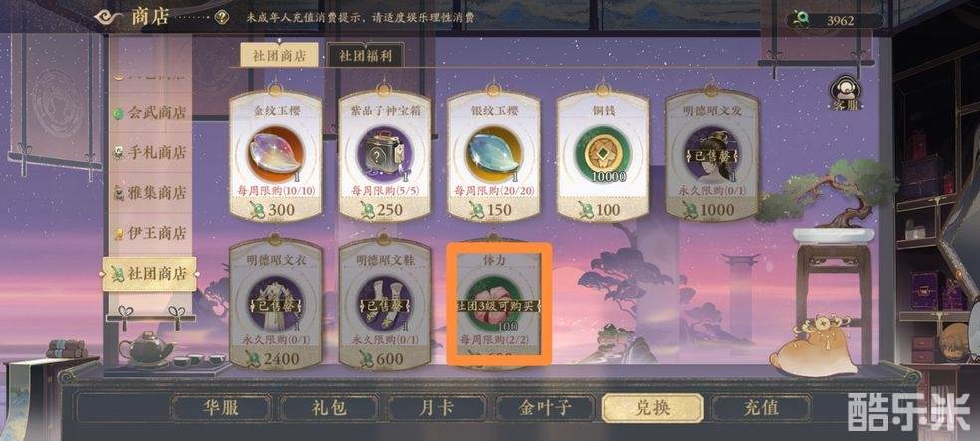Switch to the 社团福利 tab
980x441 pixels.
(365, 55)
